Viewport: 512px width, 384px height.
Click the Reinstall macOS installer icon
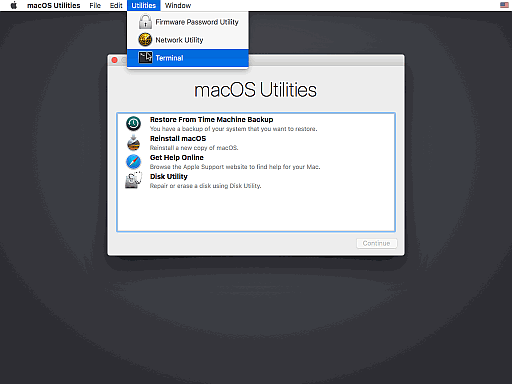133,143
